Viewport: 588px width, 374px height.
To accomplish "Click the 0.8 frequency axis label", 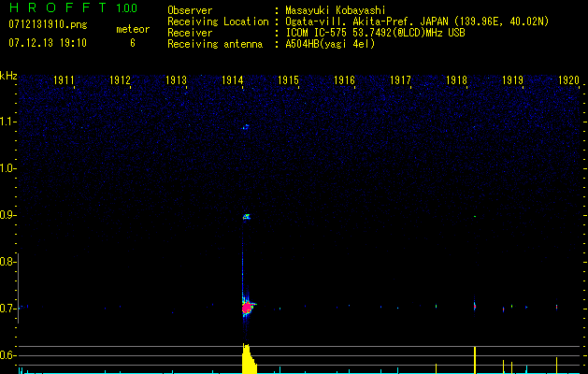I will point(8,262).
